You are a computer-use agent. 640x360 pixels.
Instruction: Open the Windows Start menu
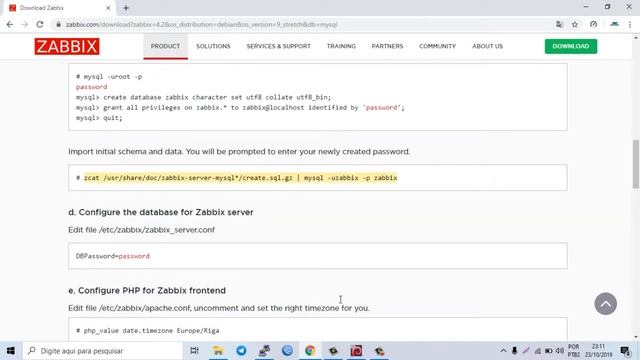point(11,351)
